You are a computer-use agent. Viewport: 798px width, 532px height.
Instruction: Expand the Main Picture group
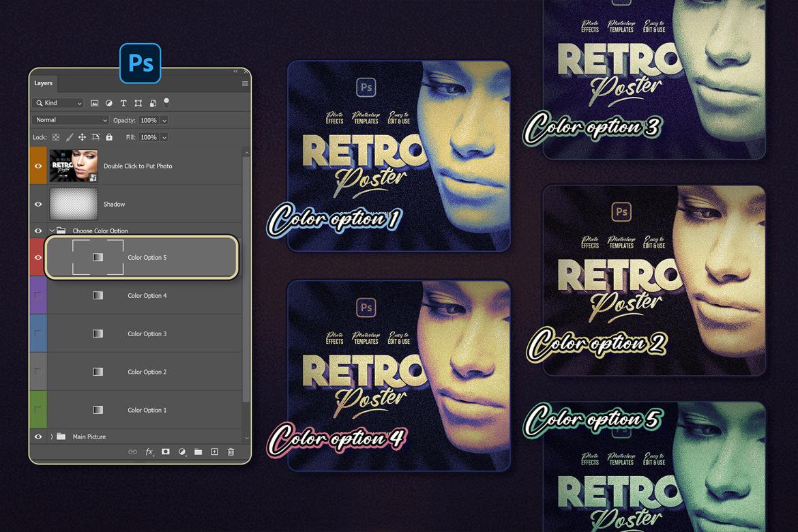click(52, 437)
